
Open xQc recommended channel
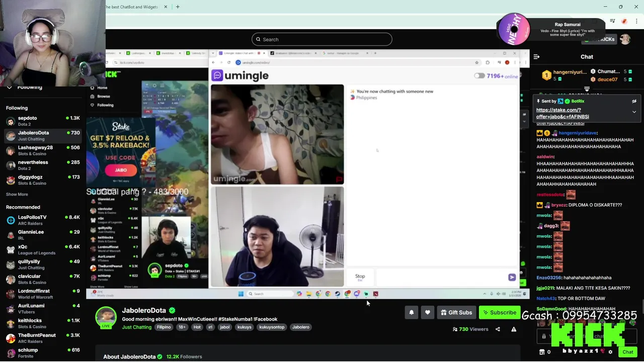43,250
